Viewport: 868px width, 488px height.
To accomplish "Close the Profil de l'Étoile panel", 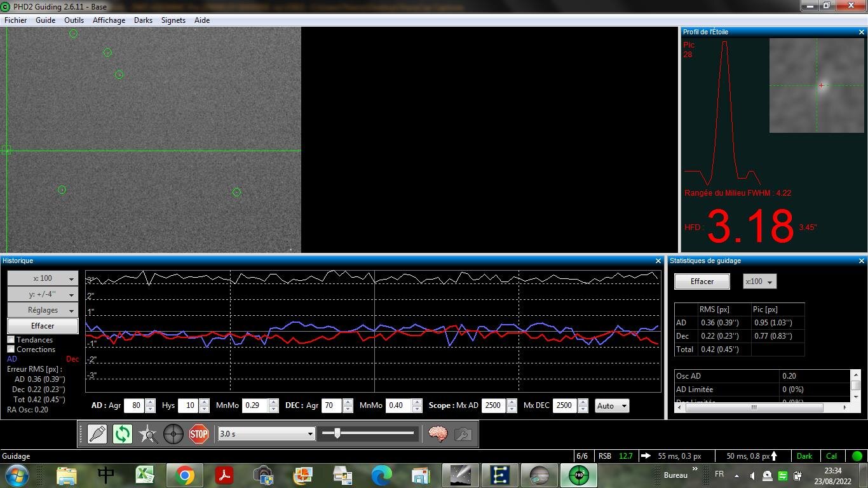I will [862, 32].
